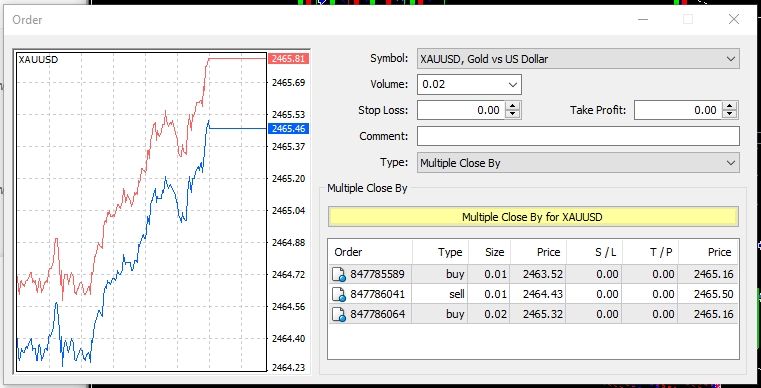Decrease Take Profit with down arrow
Image resolution: width=761 pixels, height=388 pixels.
click(x=729, y=115)
